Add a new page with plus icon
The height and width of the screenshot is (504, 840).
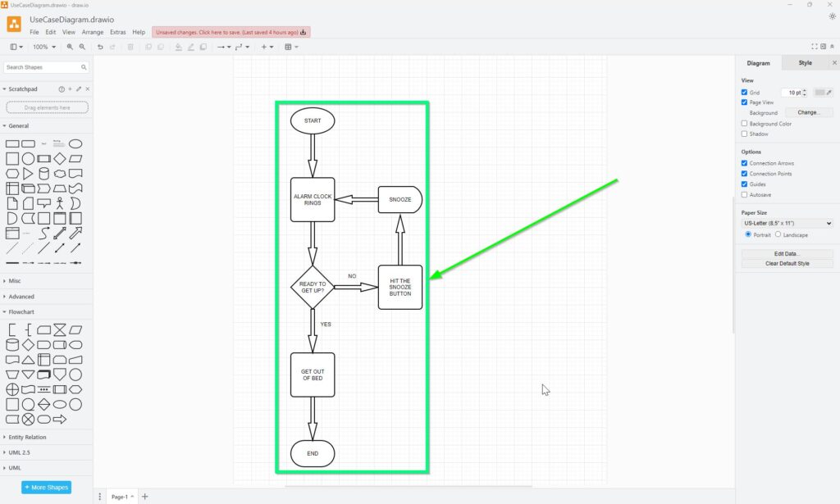[145, 497]
